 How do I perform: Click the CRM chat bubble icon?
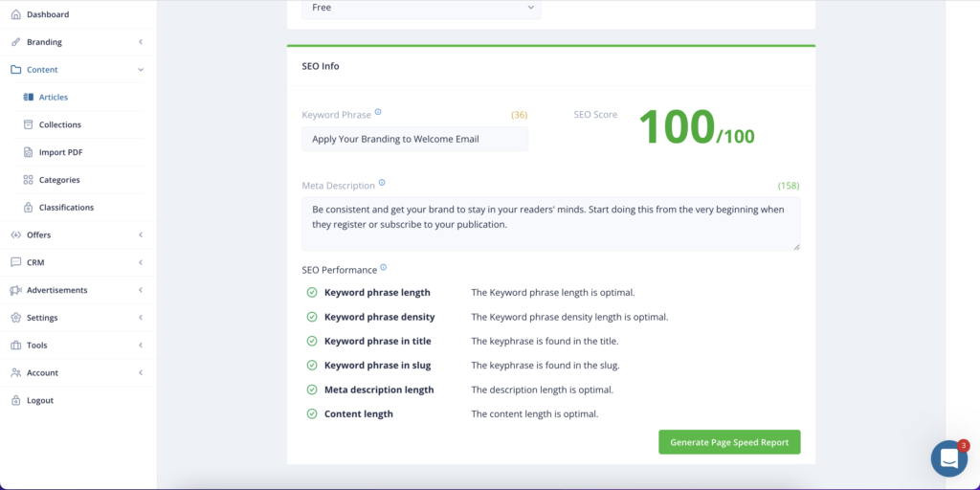[x=16, y=262]
